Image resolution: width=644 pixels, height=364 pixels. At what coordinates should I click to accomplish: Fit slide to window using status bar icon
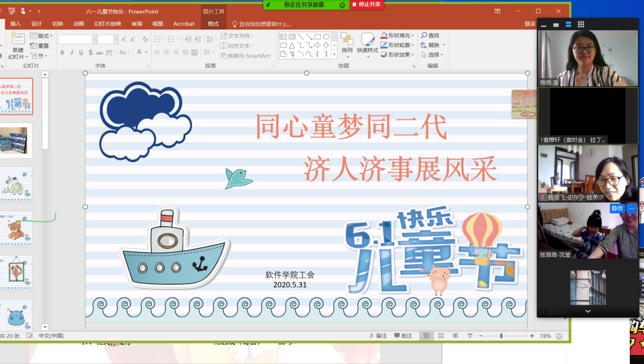pyautogui.click(x=559, y=336)
